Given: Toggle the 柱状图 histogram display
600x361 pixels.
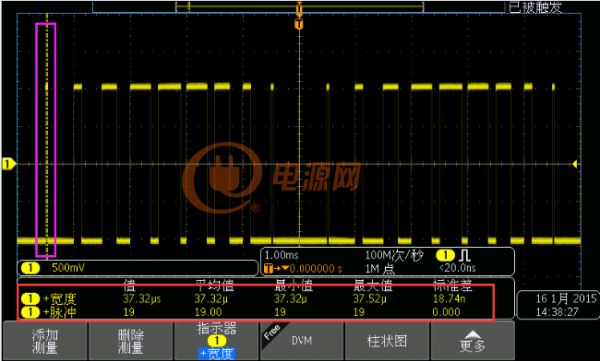Looking at the screenshot, I should (387, 341).
